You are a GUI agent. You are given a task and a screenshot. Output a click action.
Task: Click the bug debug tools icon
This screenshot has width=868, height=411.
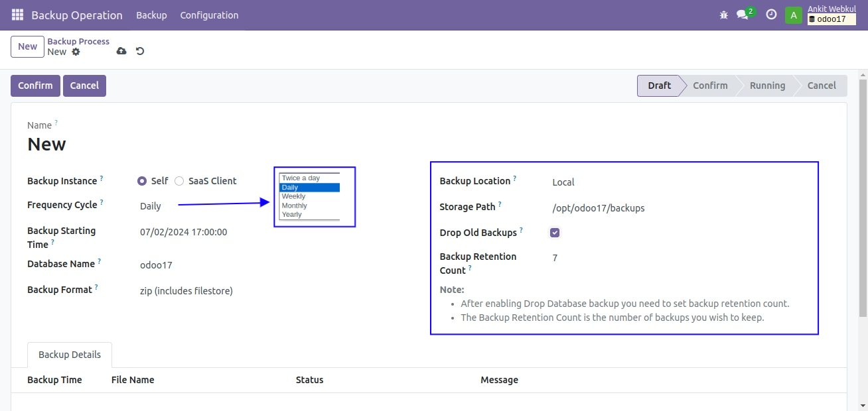point(724,15)
